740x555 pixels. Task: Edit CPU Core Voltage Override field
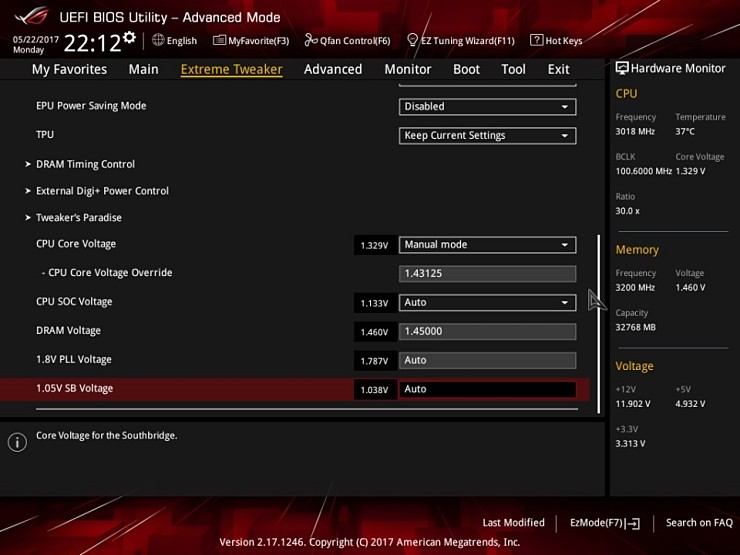[x=487, y=274]
